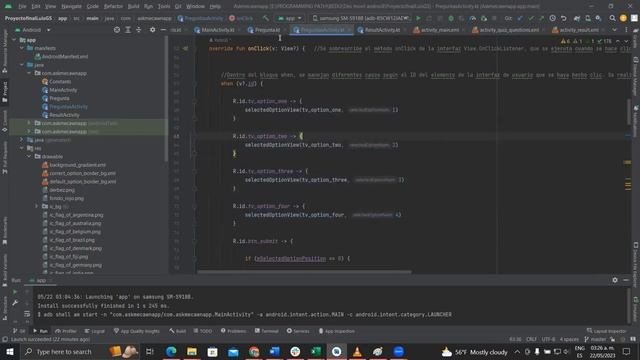Open Project panel gear options
The height and width of the screenshot is (360, 640).
pyautogui.click(x=152, y=30)
